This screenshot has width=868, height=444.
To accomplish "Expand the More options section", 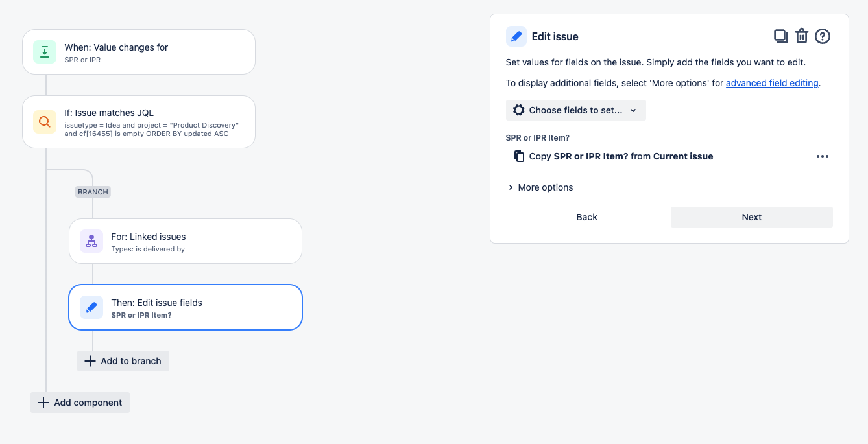I will [x=540, y=187].
